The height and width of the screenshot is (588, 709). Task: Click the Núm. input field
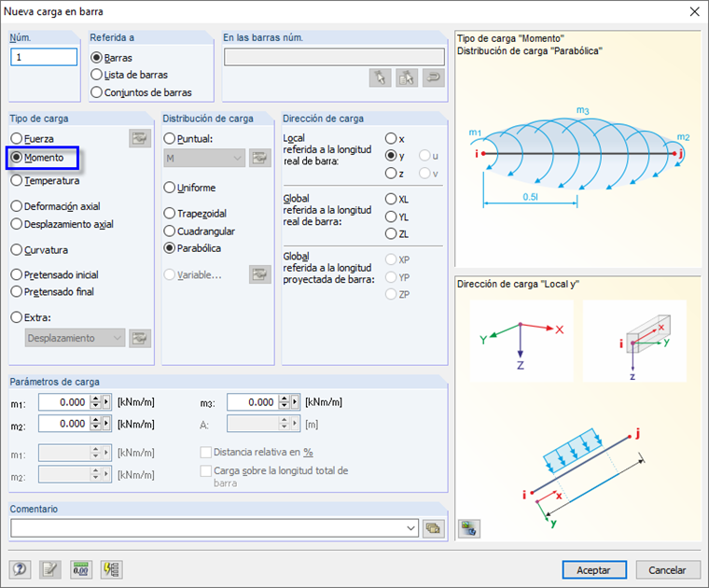click(44, 58)
